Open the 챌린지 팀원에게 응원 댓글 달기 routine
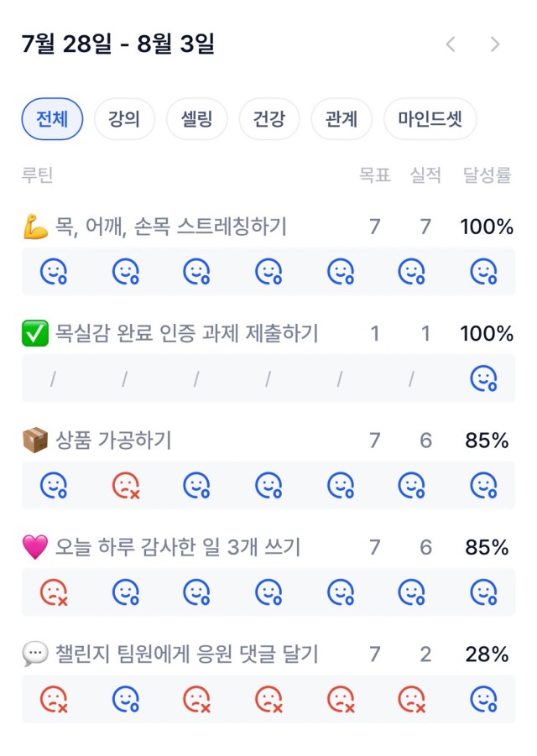537x756 pixels. 187,654
